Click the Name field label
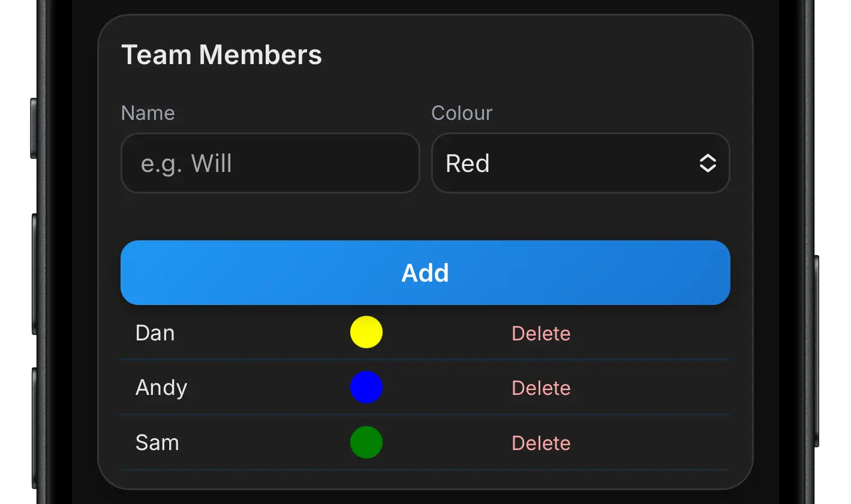Screen dimensions: 851x504 148,113
